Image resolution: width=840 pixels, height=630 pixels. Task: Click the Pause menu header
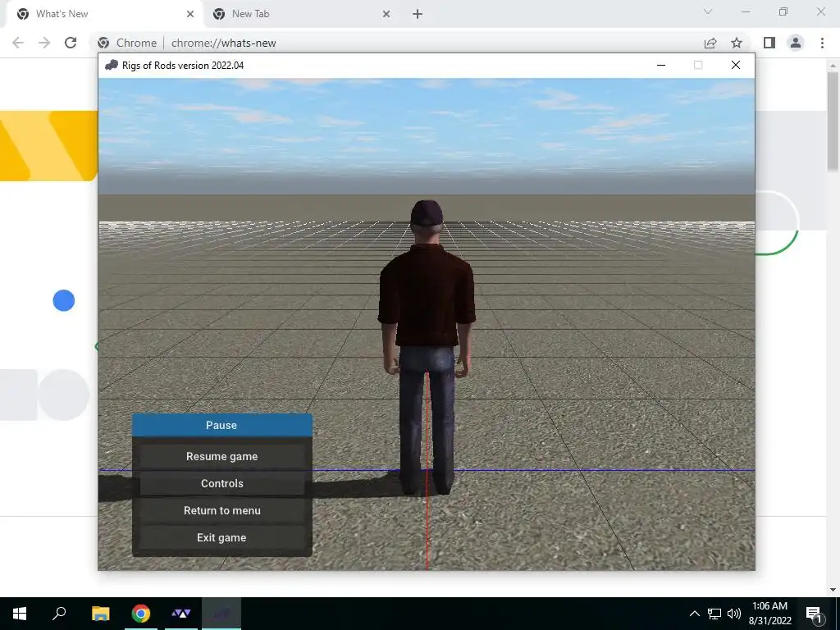(x=221, y=425)
